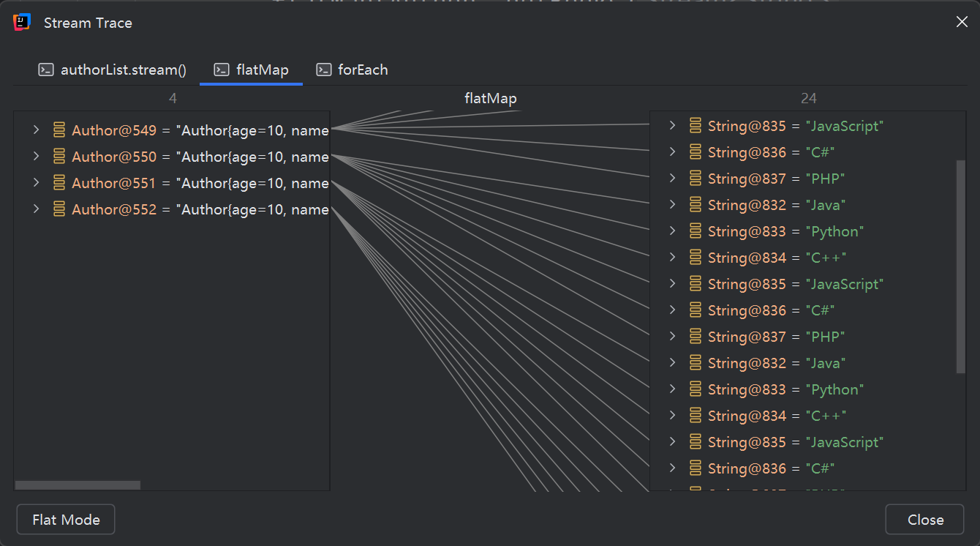This screenshot has width=980, height=546.
Task: Expand the topmost String@835 "JavaScript" row
Action: [673, 126]
